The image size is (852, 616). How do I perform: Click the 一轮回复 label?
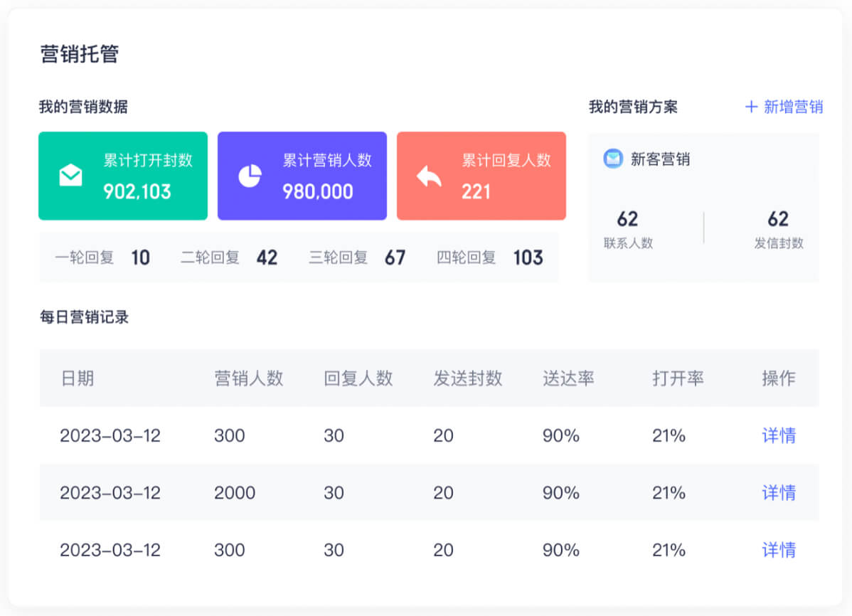coord(84,257)
